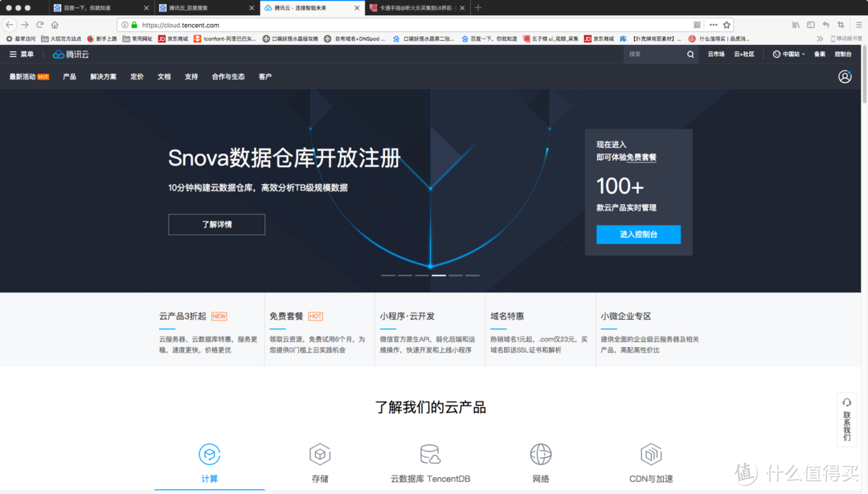Click the 免费套餐 link in the console card
Image resolution: width=868 pixels, height=494 pixels.
(641, 157)
